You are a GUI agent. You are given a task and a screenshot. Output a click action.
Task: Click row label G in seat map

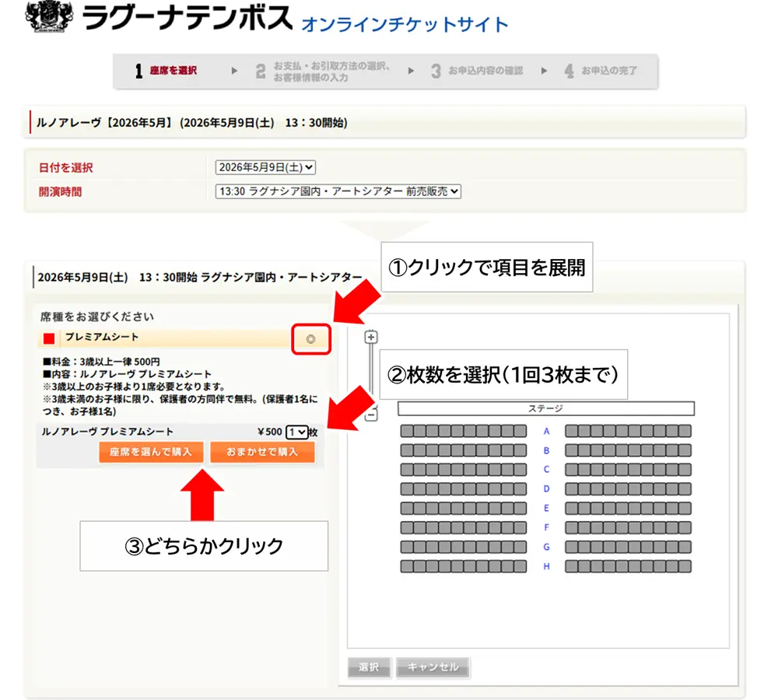(546, 547)
